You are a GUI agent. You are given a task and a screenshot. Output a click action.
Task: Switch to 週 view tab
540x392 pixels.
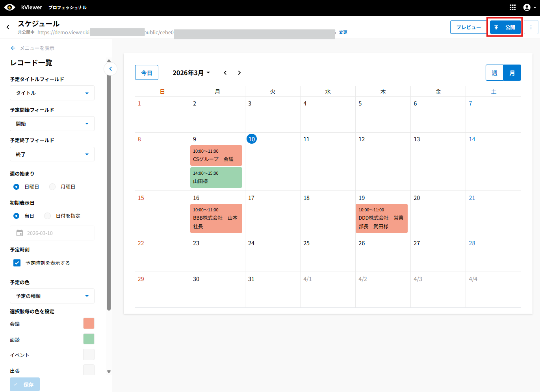494,73
